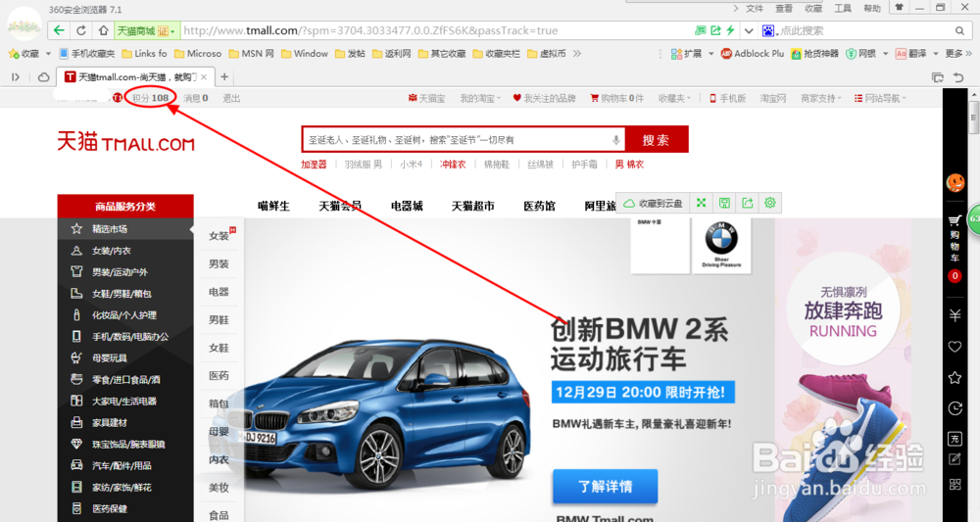Open the search engine selector paw dropdown
Viewport: 980px width, 522px height.
point(770,30)
